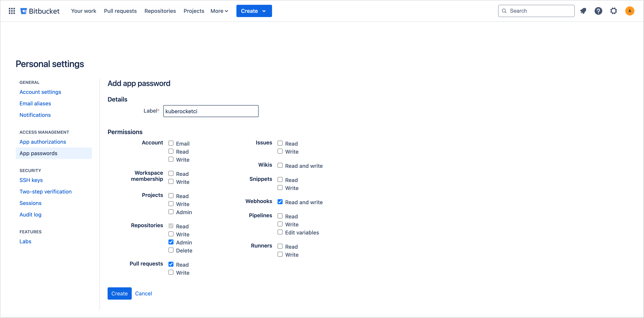The image size is (644, 318).
Task: Expand Projects navigation menu item
Action: 193,11
